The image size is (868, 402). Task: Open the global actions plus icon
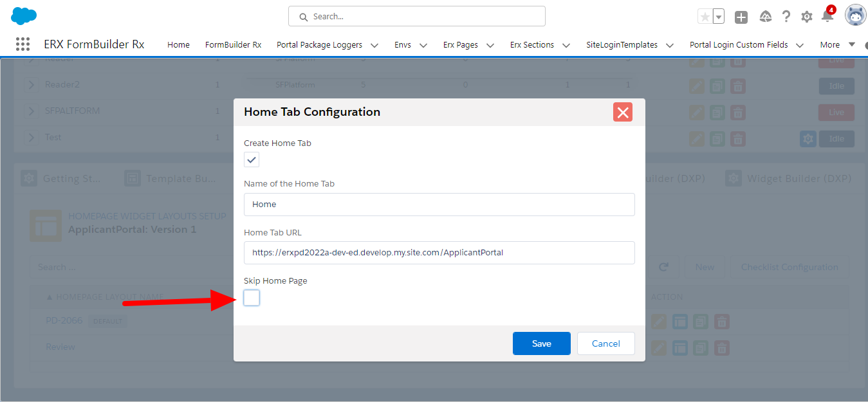click(741, 17)
